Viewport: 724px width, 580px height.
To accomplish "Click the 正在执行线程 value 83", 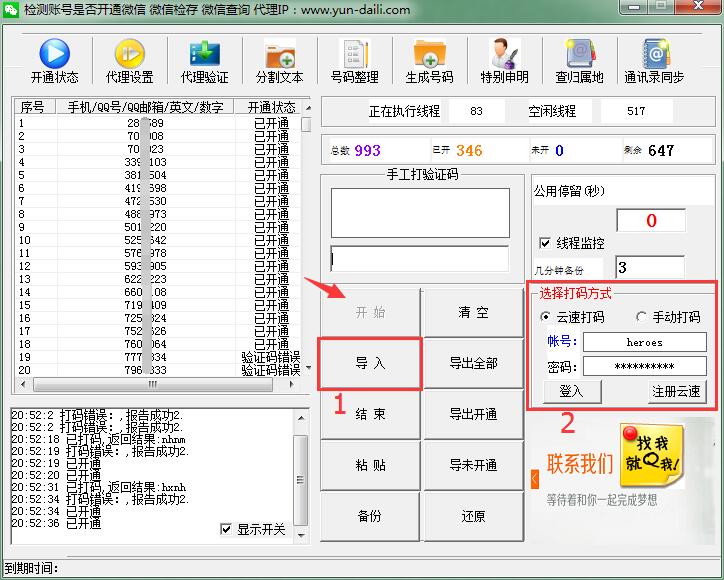I will pos(477,111).
